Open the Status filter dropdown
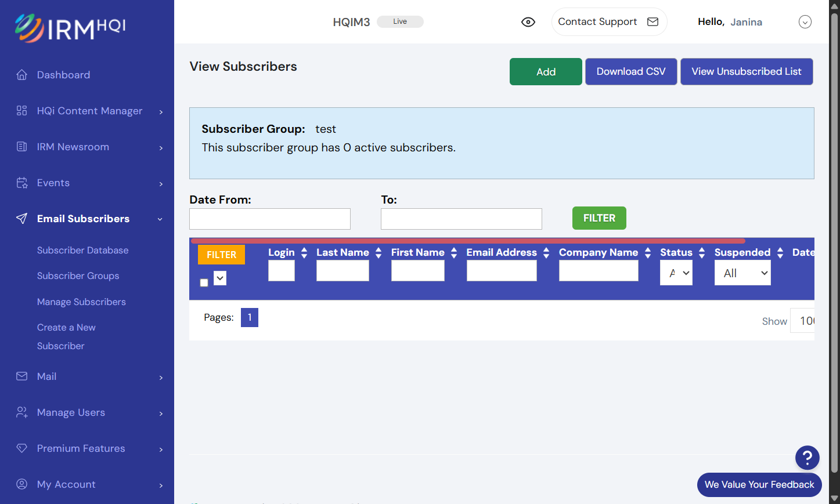This screenshot has height=504, width=840. (676, 273)
